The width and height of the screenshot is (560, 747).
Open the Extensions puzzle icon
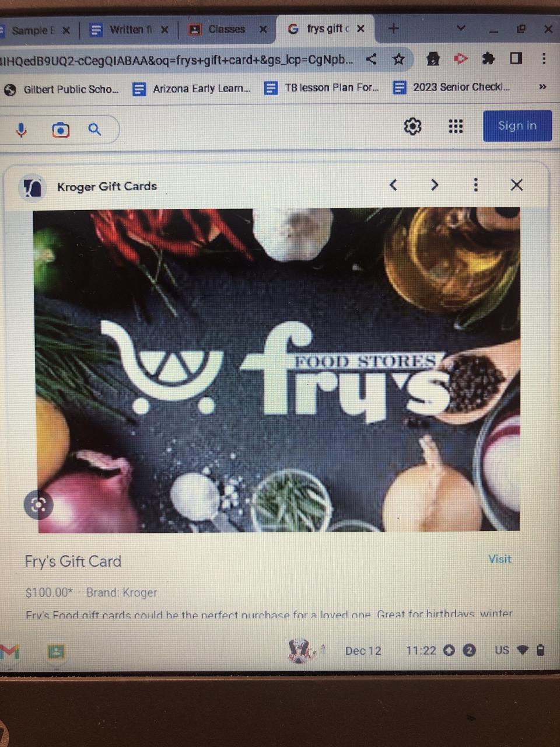tap(488, 58)
